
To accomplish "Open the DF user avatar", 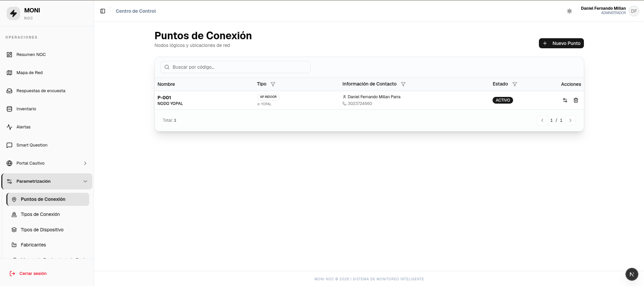I will pyautogui.click(x=634, y=11).
